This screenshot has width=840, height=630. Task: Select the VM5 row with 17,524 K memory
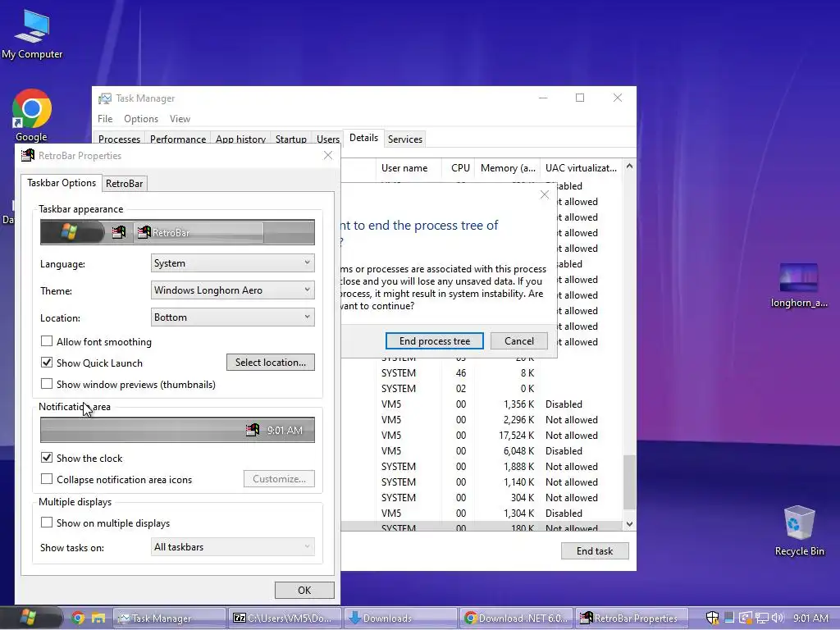(x=482, y=435)
